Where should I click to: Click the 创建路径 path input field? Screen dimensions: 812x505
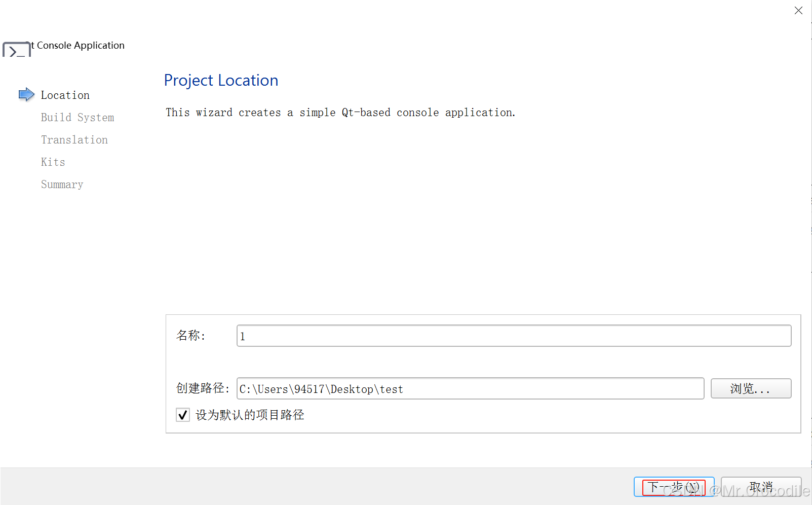click(470, 388)
